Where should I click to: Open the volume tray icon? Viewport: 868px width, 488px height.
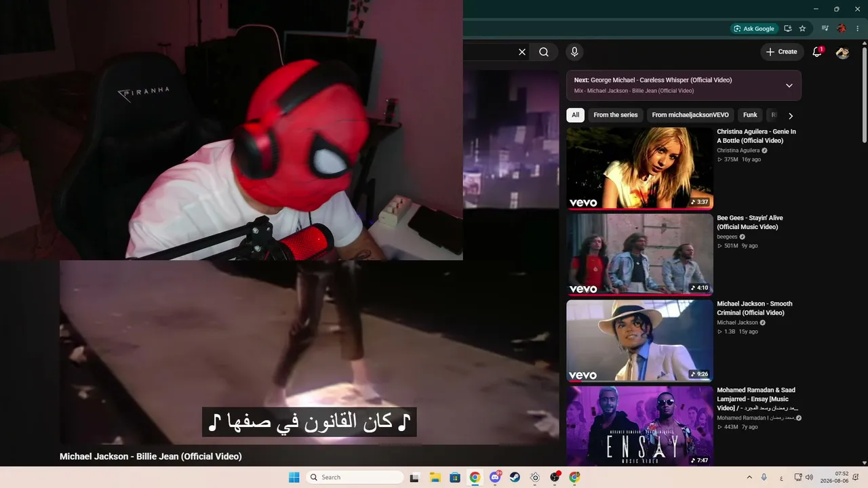tap(809, 477)
